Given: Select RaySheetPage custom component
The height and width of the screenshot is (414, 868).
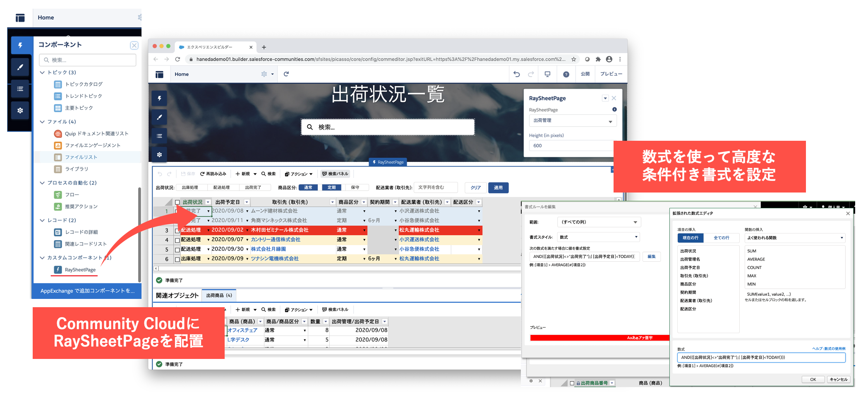Looking at the screenshot, I should (80, 270).
